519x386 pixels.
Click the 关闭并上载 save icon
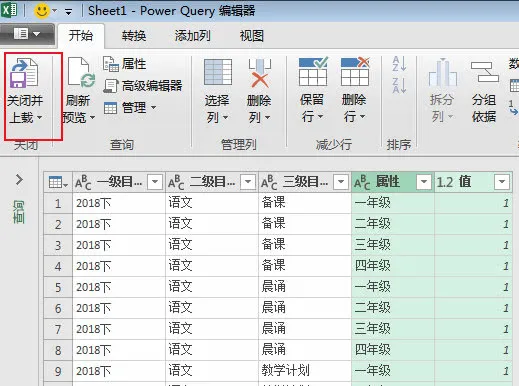[x=24, y=73]
